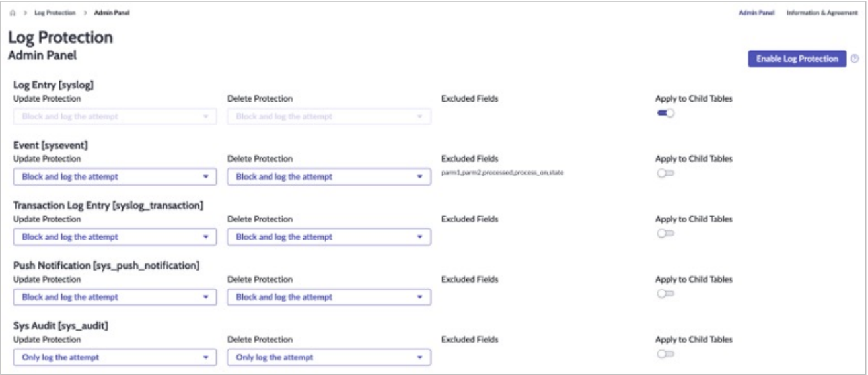Click the Enable Log Protection button
The width and height of the screenshot is (868, 375).
click(797, 59)
